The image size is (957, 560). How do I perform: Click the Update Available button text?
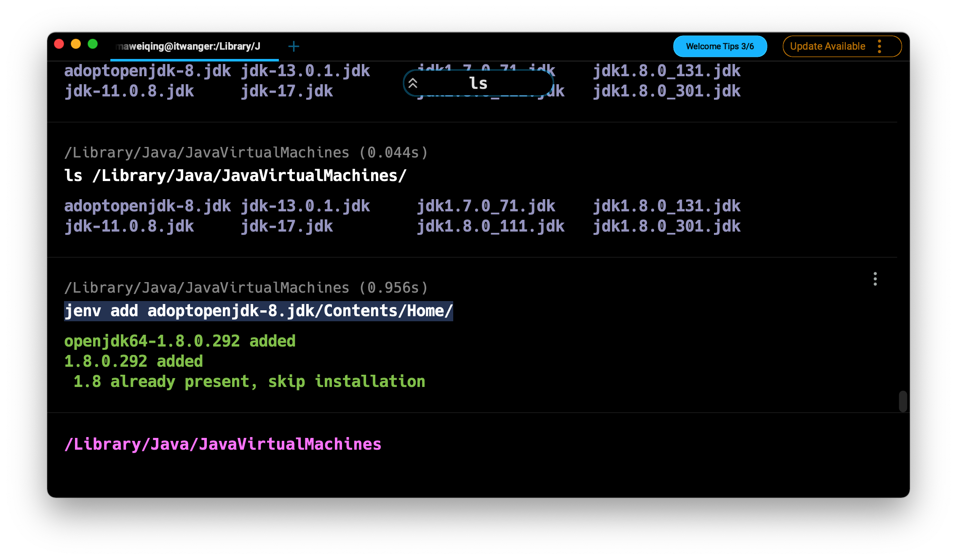pyautogui.click(x=827, y=46)
